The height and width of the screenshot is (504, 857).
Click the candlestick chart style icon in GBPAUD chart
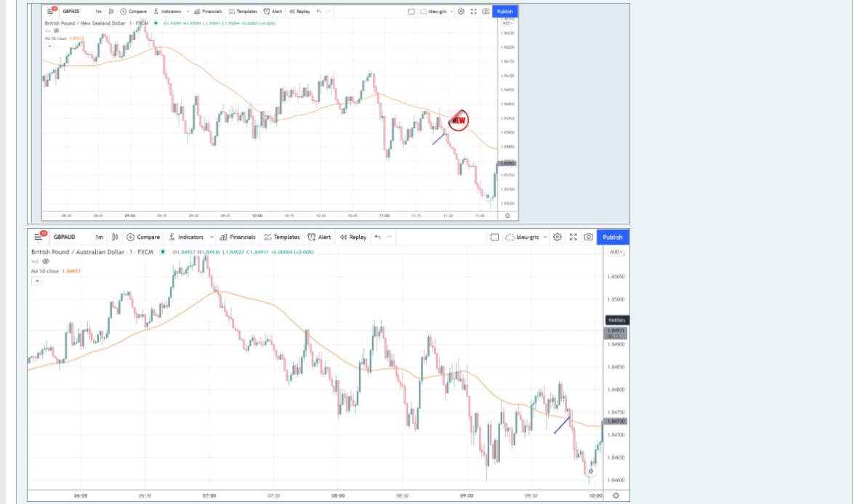click(x=115, y=237)
